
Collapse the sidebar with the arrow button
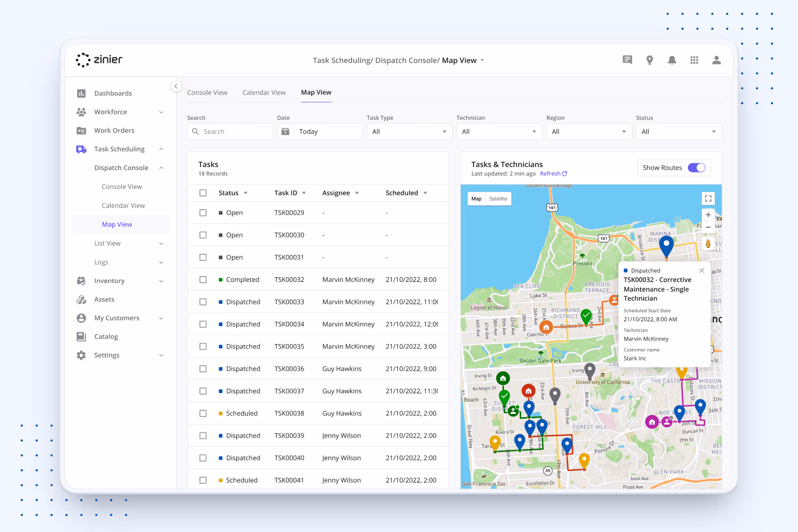click(176, 86)
